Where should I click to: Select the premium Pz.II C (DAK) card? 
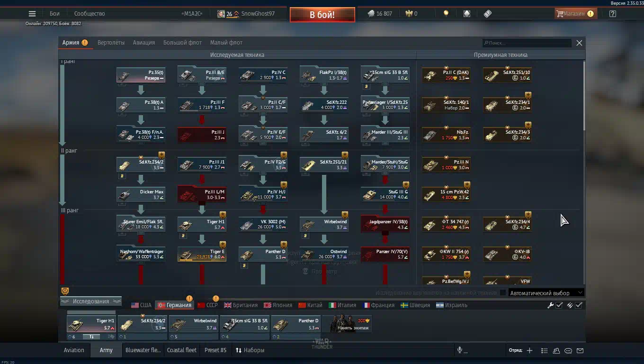point(446,75)
